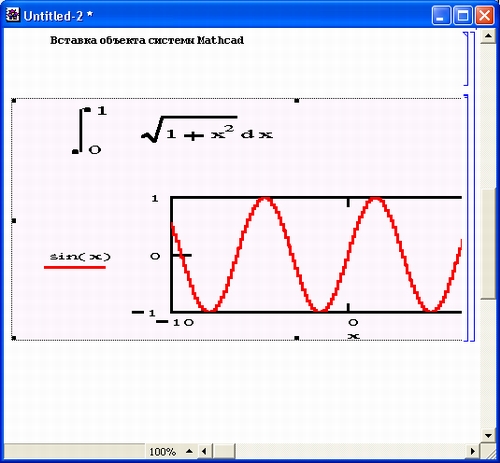Viewport: 500px width, 463px height.
Task: Click the horizontal scrollbar right arrow
Action: pyautogui.click(x=473, y=451)
